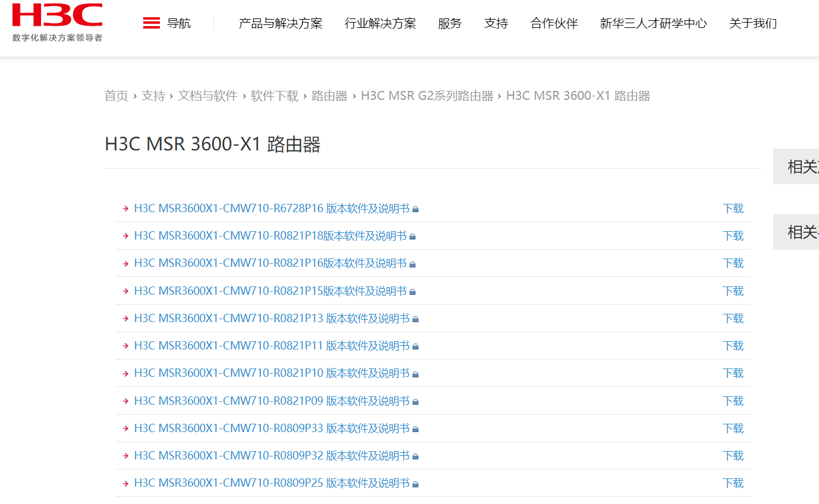Image resolution: width=819 pixels, height=504 pixels.
Task: Open the 行业解决方案 menu
Action: 380,23
